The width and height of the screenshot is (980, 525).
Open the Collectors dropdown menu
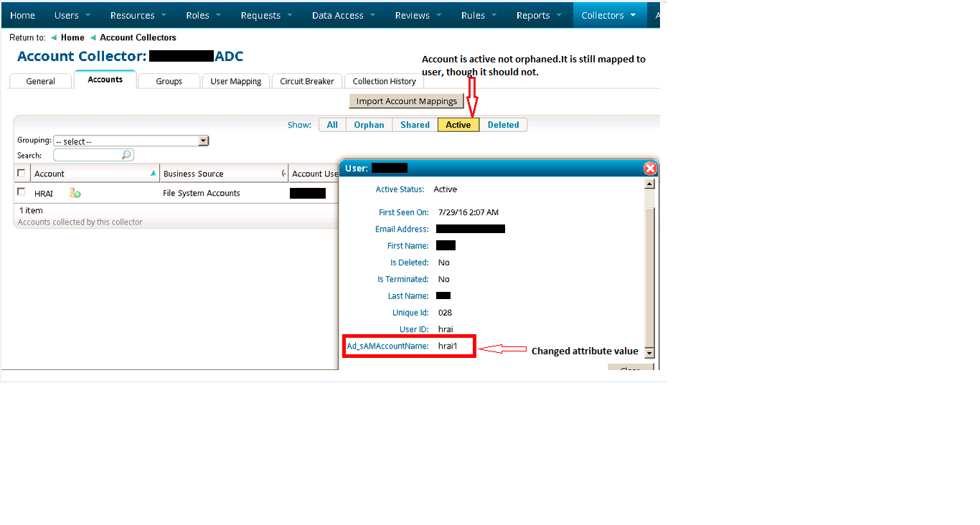coord(608,15)
